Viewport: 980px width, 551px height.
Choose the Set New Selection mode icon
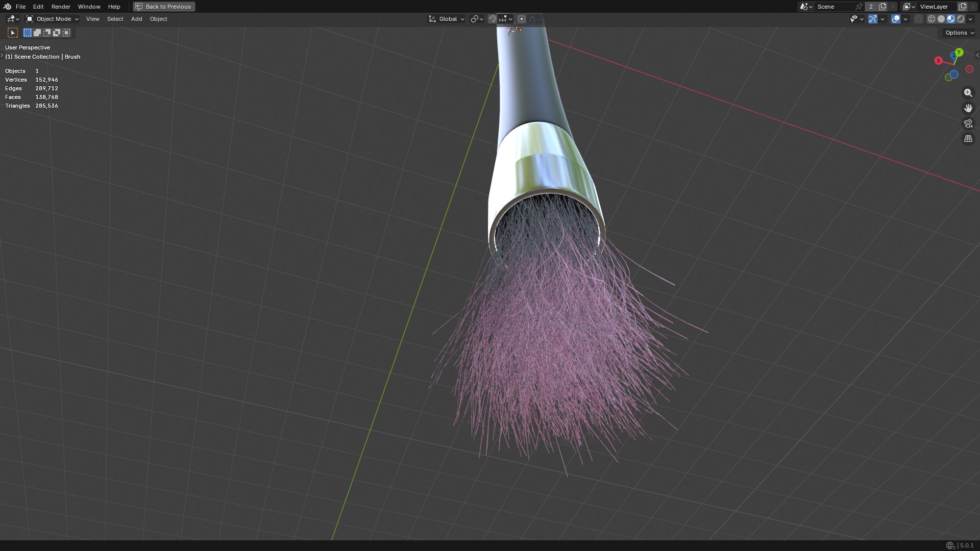28,33
